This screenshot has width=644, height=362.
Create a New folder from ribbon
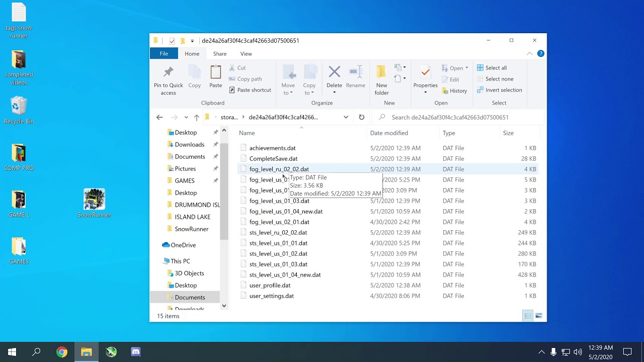(382, 80)
